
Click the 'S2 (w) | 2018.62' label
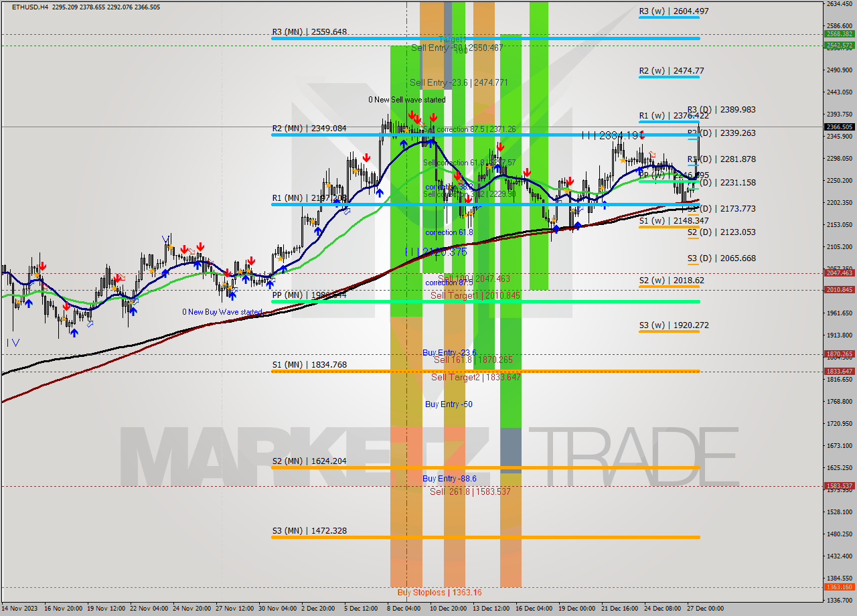pos(672,280)
